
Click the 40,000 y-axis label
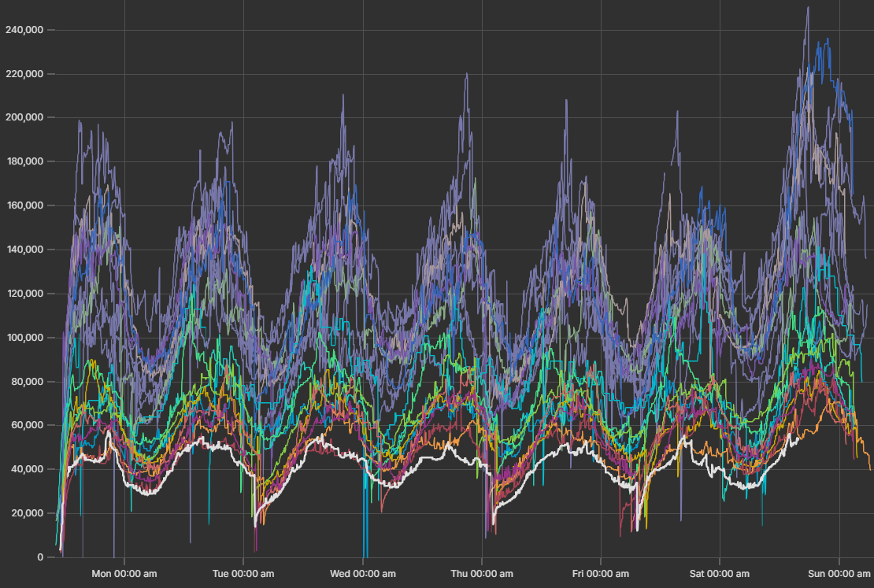(27, 469)
